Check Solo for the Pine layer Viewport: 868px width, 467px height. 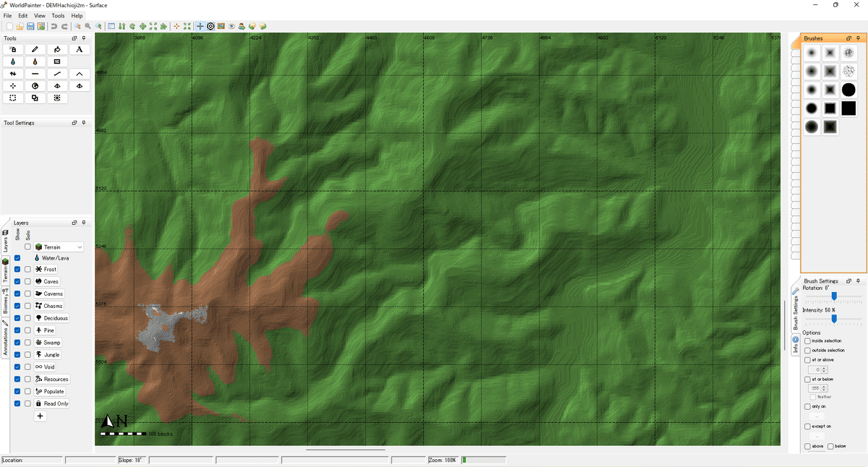(x=27, y=330)
